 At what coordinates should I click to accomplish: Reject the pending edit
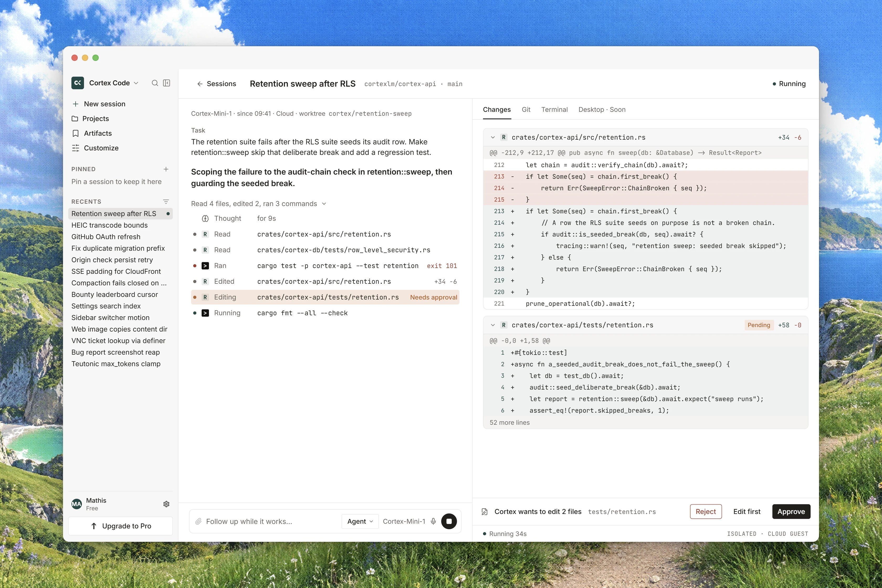point(706,512)
